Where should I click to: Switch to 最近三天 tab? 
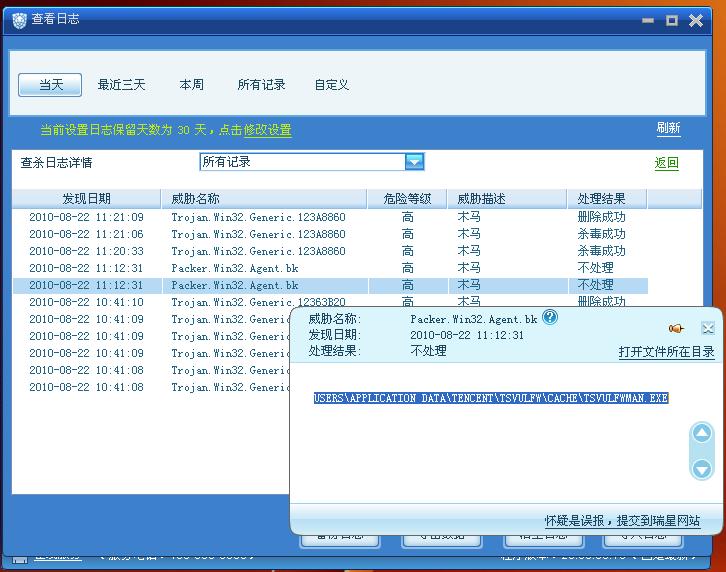121,85
